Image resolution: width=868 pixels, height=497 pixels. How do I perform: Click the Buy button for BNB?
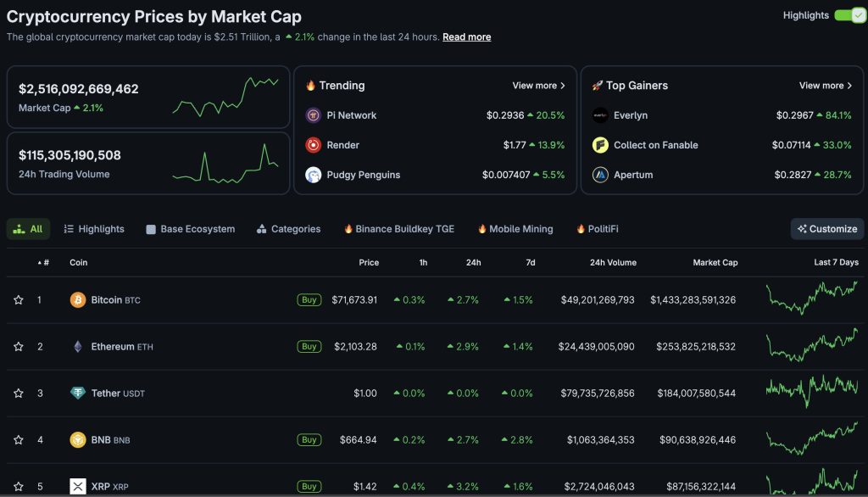[309, 439]
